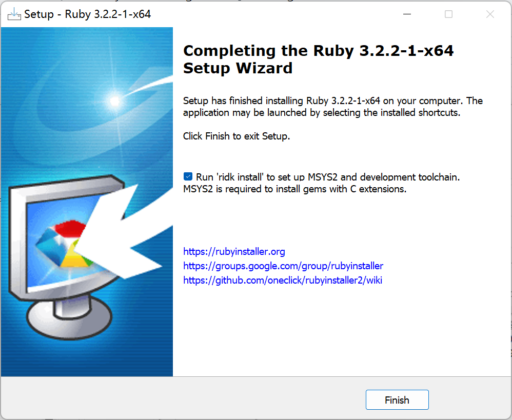The image size is (512, 420).
Task: Minimize the Ruby Setup window
Action: click(407, 14)
